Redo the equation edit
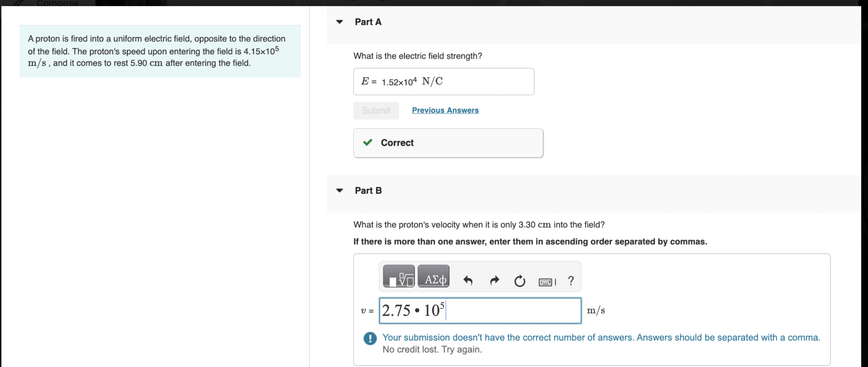 click(494, 281)
